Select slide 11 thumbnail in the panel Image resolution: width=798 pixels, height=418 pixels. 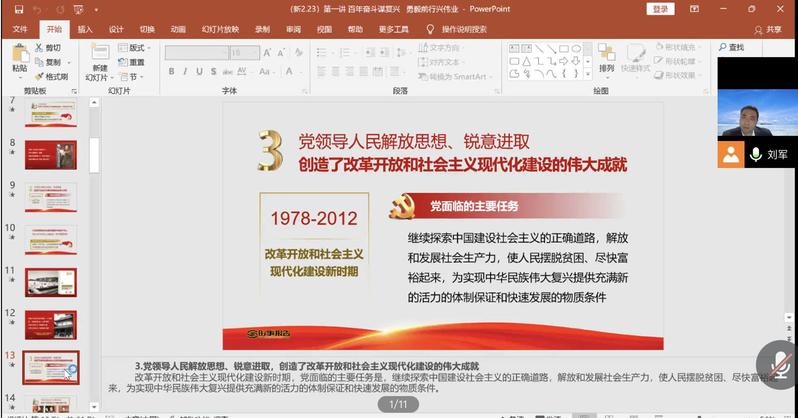[51, 282]
